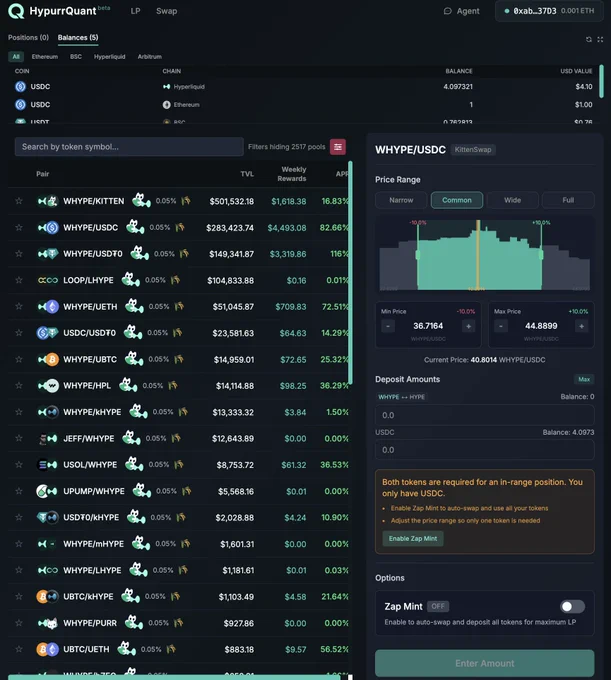Click the LOOP/LHYPE token pair icon
This screenshot has width=611, height=680.
[48, 280]
